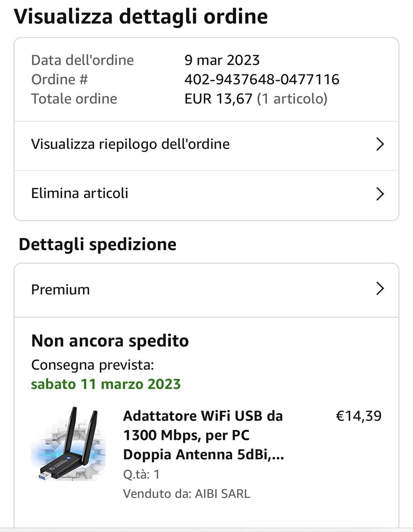Tap the Consegna prevista label
This screenshot has width=413, height=532.
click(x=93, y=365)
